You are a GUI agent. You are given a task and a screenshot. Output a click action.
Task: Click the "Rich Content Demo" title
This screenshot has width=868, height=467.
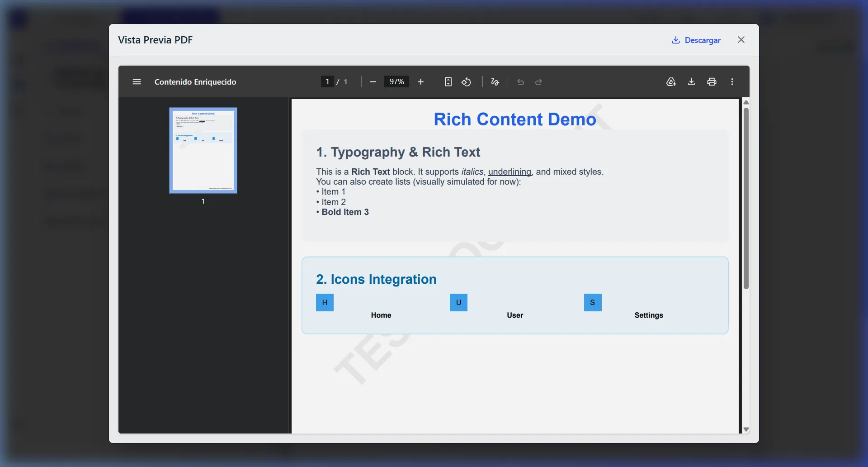pos(515,119)
